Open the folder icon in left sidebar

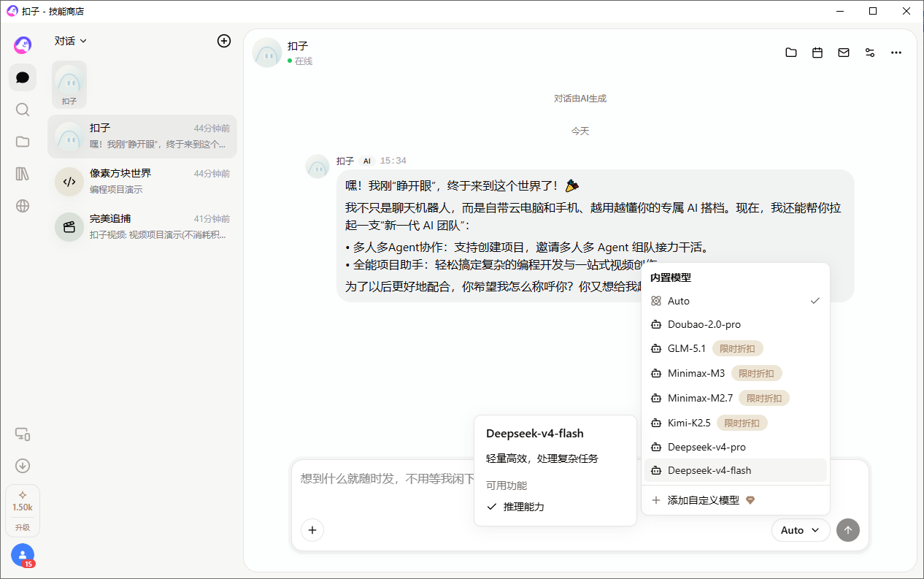(23, 142)
